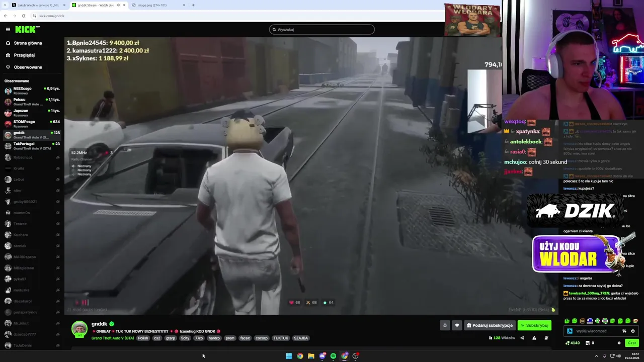Viewport: 644px width, 362px height.
Task: Open chat settings gear icon
Action: click(619, 343)
